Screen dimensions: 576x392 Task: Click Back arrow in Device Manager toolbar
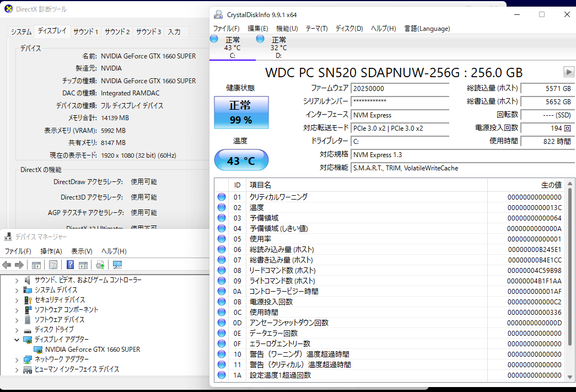7,265
